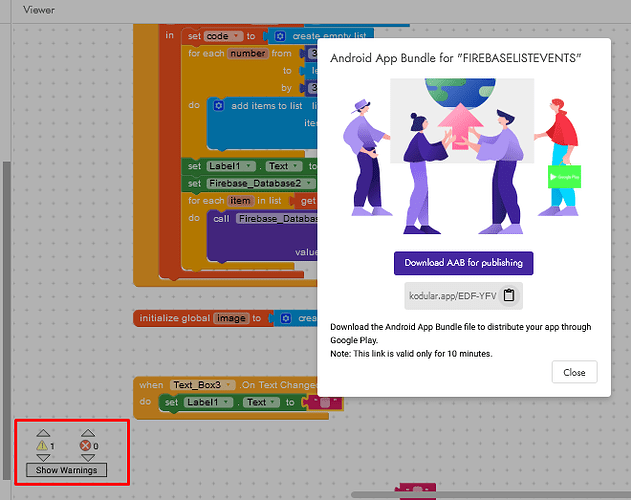Viewport: 631px width, 500px height.
Task: Go to previous warning with up arrow
Action: [43, 433]
